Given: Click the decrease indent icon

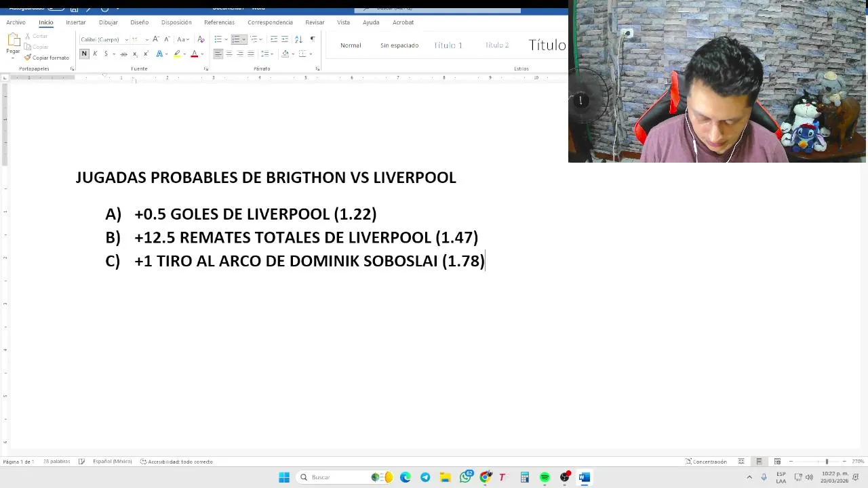Looking at the screenshot, I should pos(273,39).
